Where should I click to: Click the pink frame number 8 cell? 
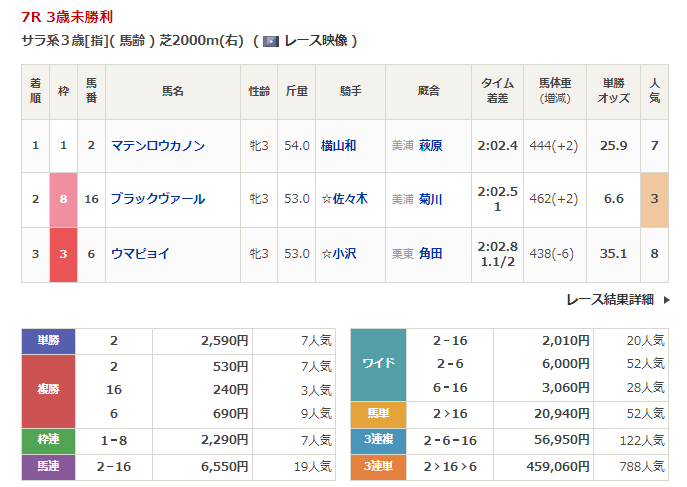click(x=64, y=200)
